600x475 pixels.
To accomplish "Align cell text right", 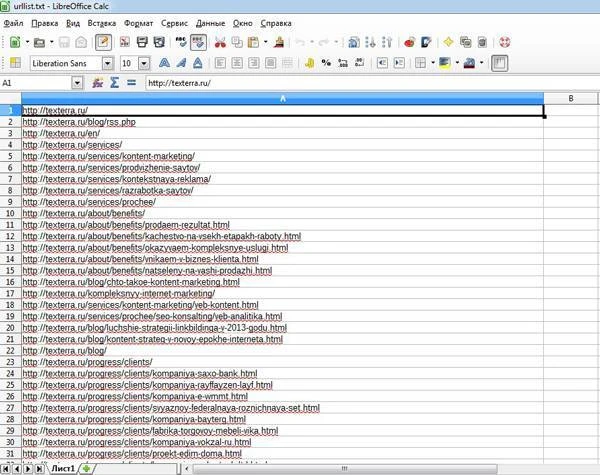I will (x=253, y=63).
